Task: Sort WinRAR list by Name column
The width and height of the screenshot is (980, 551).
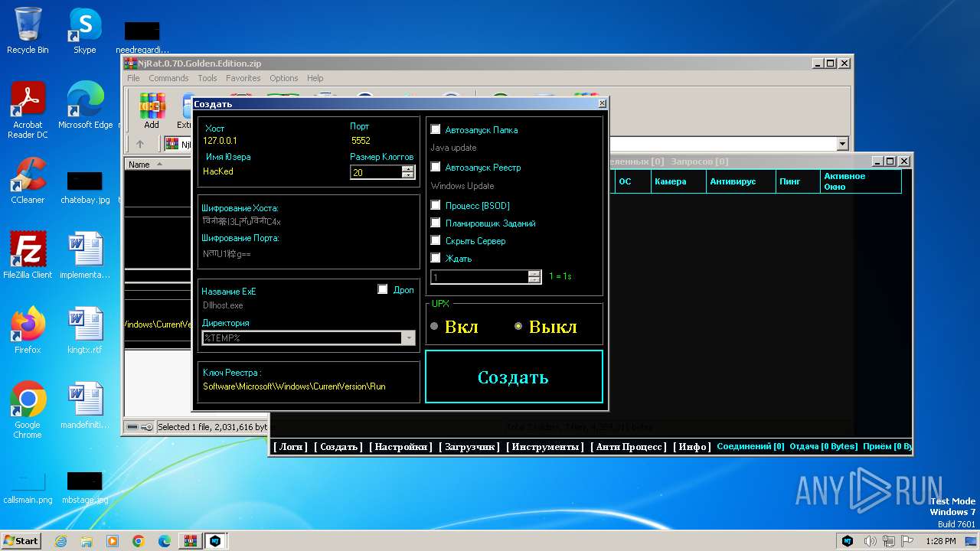Action: [x=139, y=165]
